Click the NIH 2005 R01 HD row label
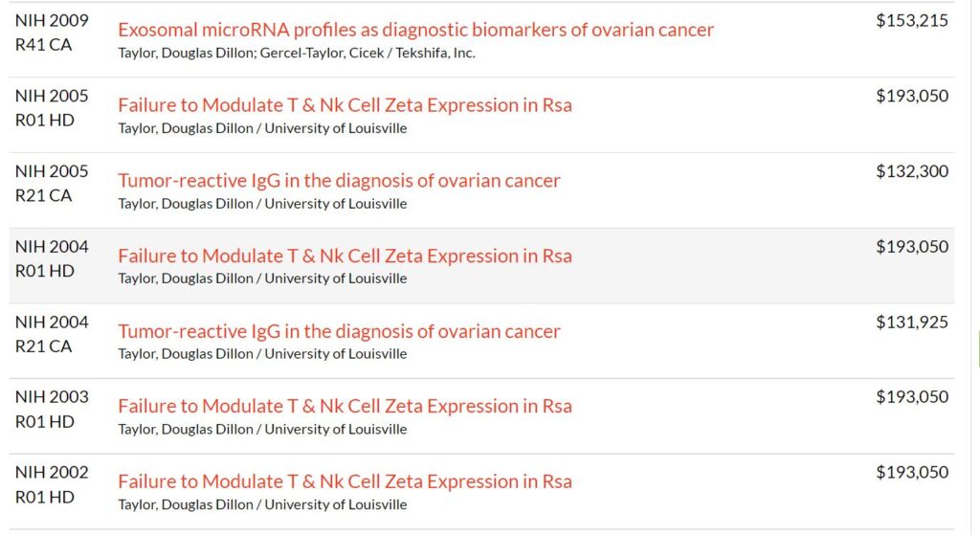The width and height of the screenshot is (980, 535). [52, 107]
